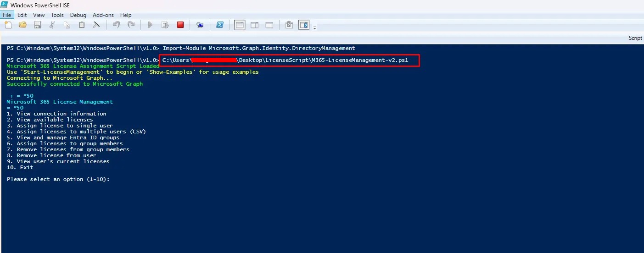
Task: Undo the last edit
Action: pos(116,25)
